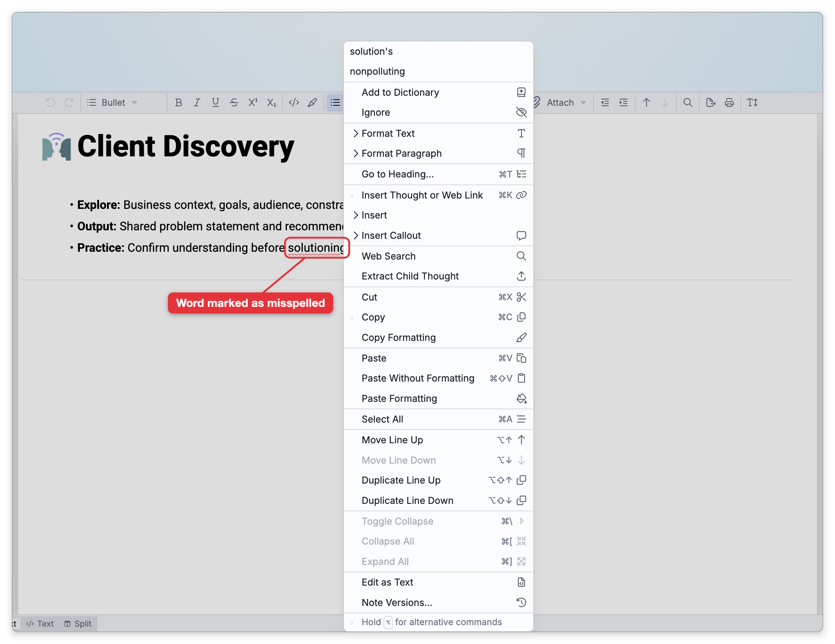Click the highlighter pen icon in toolbar
This screenshot has width=835, height=644.
point(312,102)
